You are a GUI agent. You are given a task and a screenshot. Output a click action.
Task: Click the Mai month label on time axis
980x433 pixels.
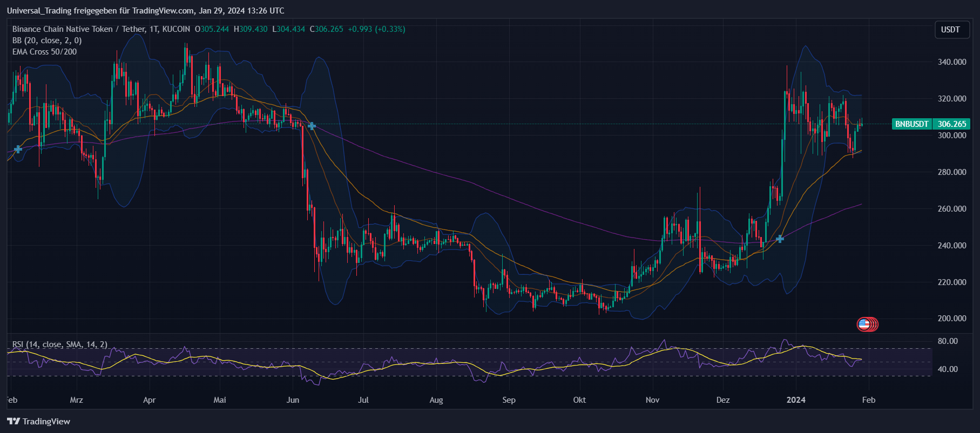point(220,400)
